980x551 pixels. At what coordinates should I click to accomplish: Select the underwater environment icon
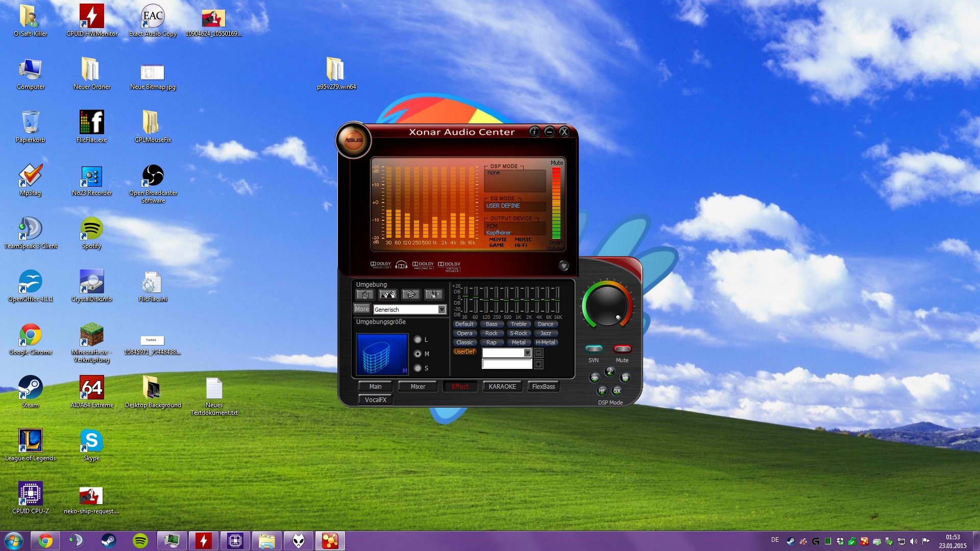[x=411, y=295]
